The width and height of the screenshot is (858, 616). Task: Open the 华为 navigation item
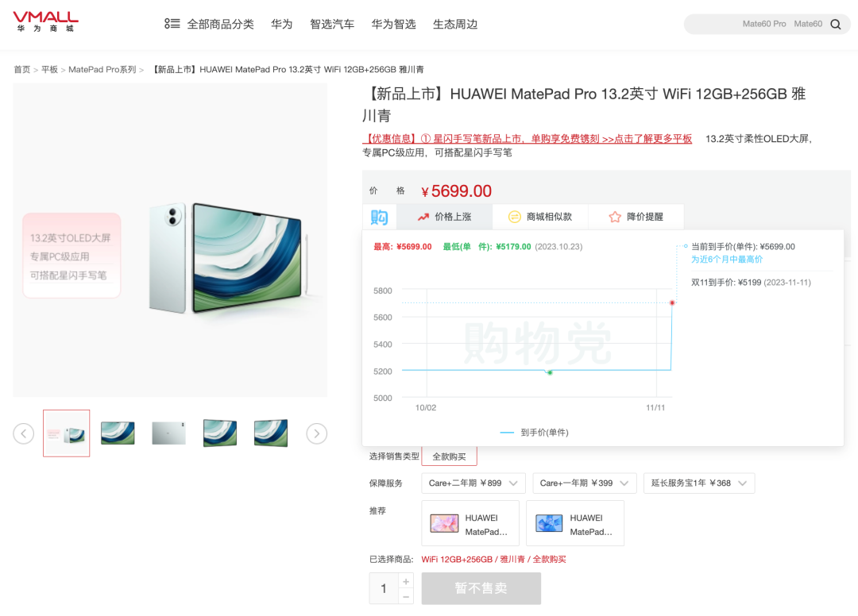282,24
